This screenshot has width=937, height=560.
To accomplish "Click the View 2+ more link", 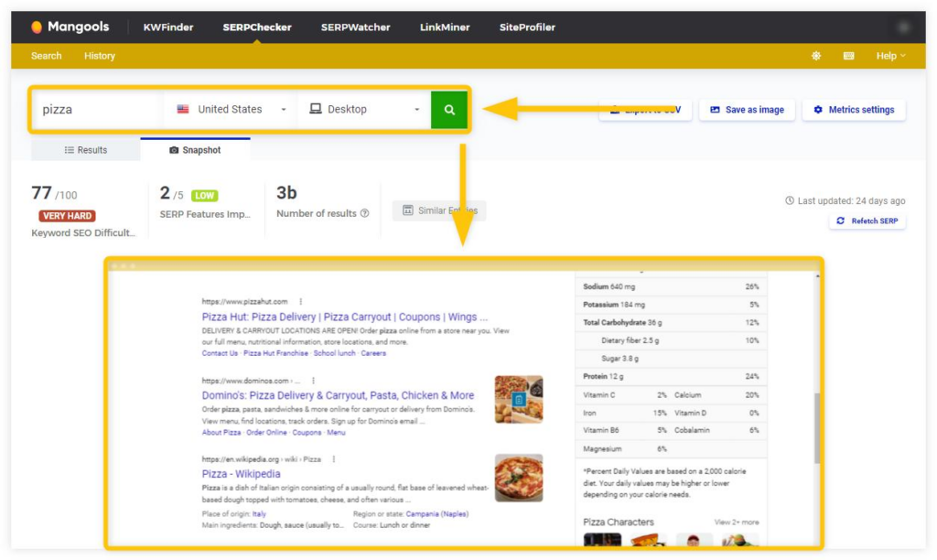I will point(737,522).
